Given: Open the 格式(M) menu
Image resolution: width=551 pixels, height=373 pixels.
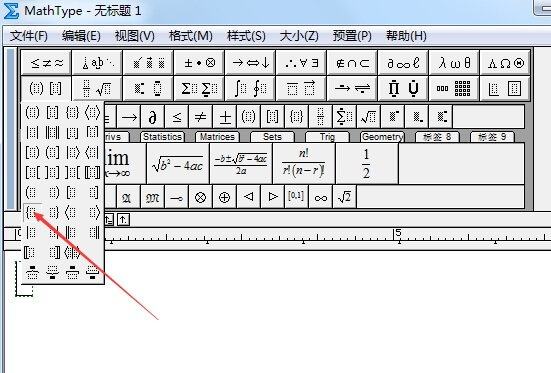Looking at the screenshot, I should click(190, 36).
